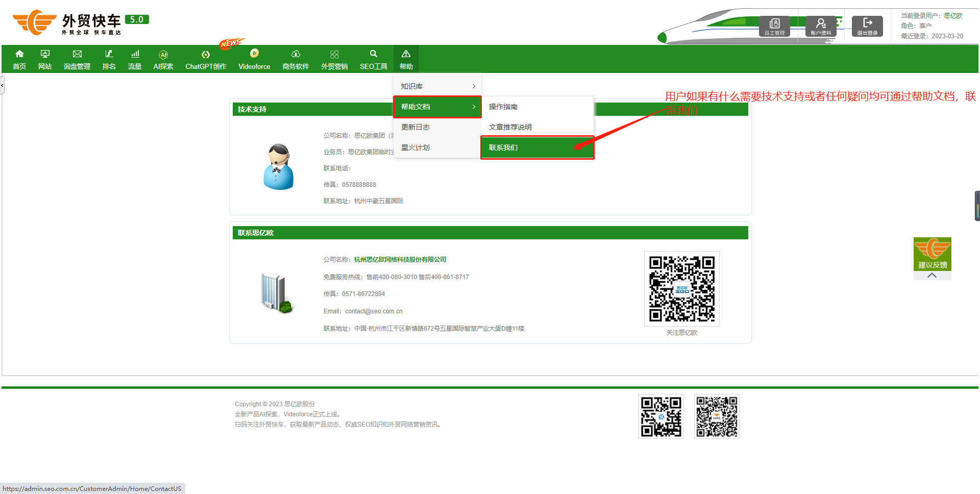Click the 思亿欧 username link
Image resolution: width=980 pixels, height=494 pixels.
tap(953, 16)
